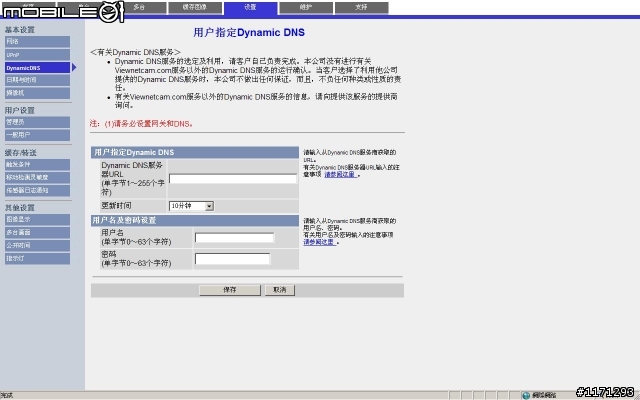Open the 缓存图像 tab

click(x=195, y=7)
